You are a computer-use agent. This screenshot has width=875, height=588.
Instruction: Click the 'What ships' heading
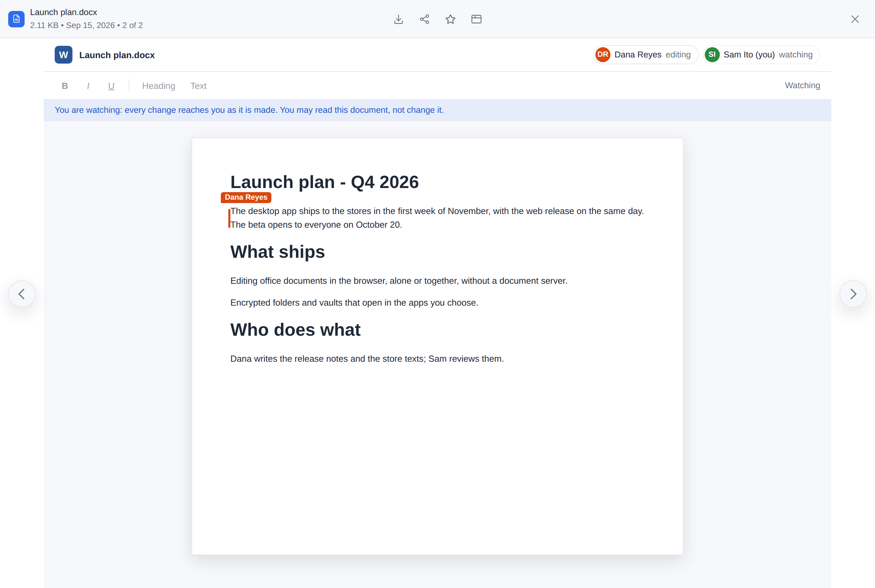pyautogui.click(x=278, y=252)
